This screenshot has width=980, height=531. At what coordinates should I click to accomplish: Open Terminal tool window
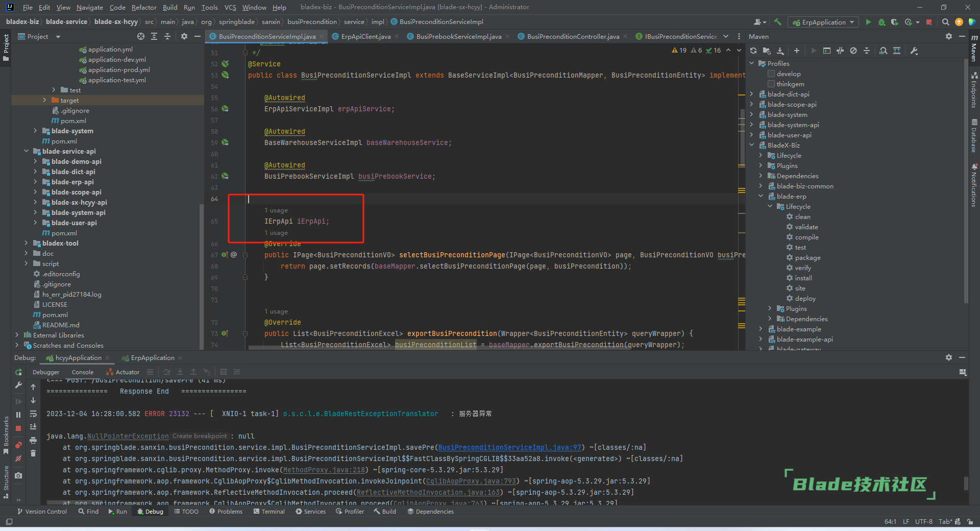269,512
